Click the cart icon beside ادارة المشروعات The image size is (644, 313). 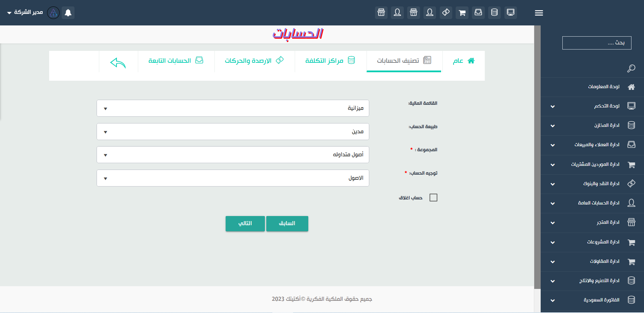[631, 242]
